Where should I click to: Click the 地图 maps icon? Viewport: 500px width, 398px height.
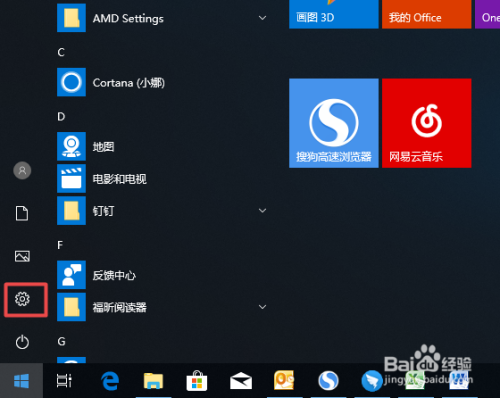71,146
